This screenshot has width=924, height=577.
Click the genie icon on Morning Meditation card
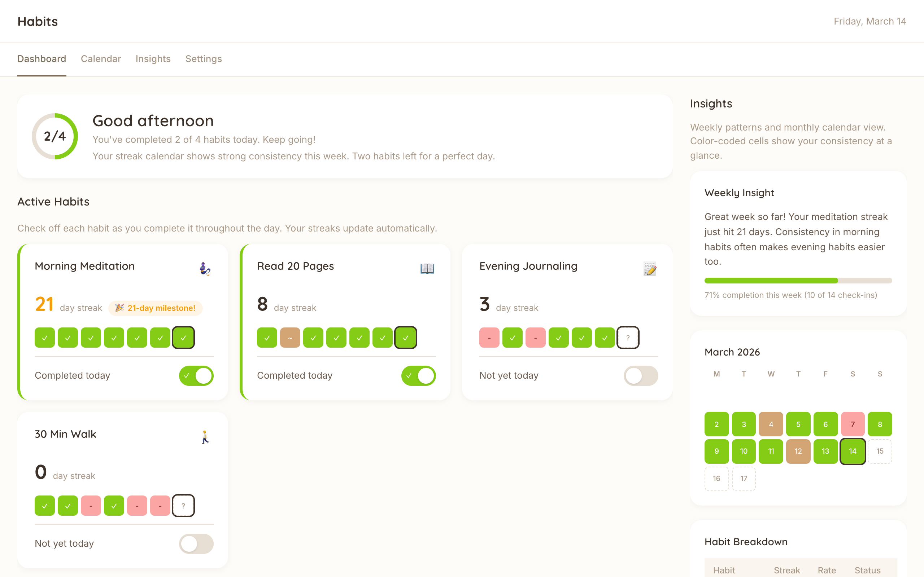pos(204,269)
